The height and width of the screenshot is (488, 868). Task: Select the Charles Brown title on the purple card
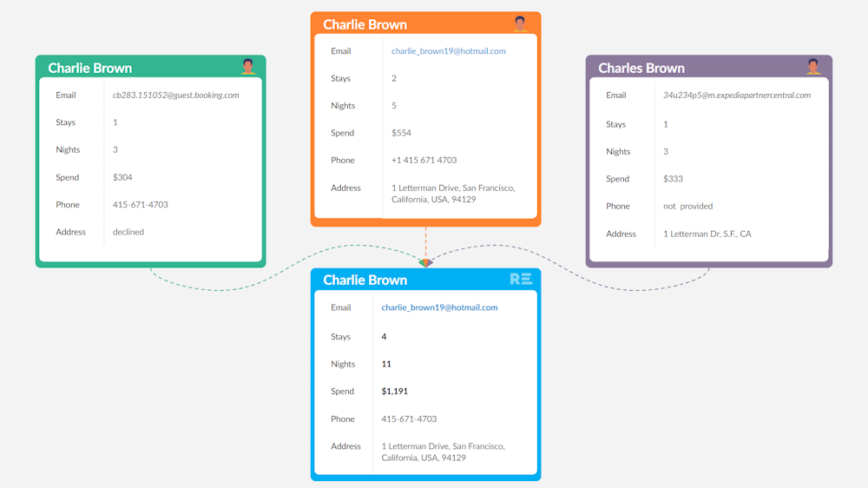point(641,68)
